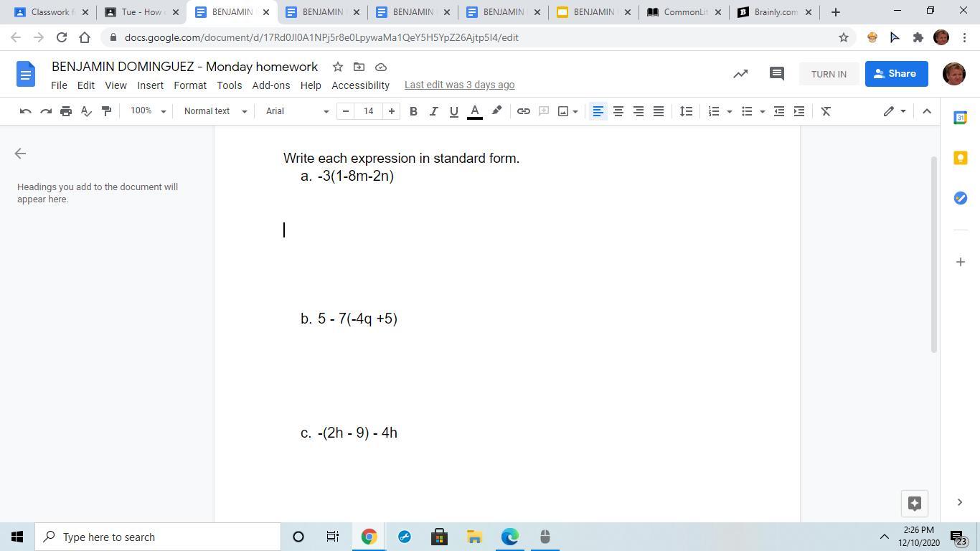Open File Explorer from the taskbar
The height and width of the screenshot is (551, 980).
click(x=474, y=537)
